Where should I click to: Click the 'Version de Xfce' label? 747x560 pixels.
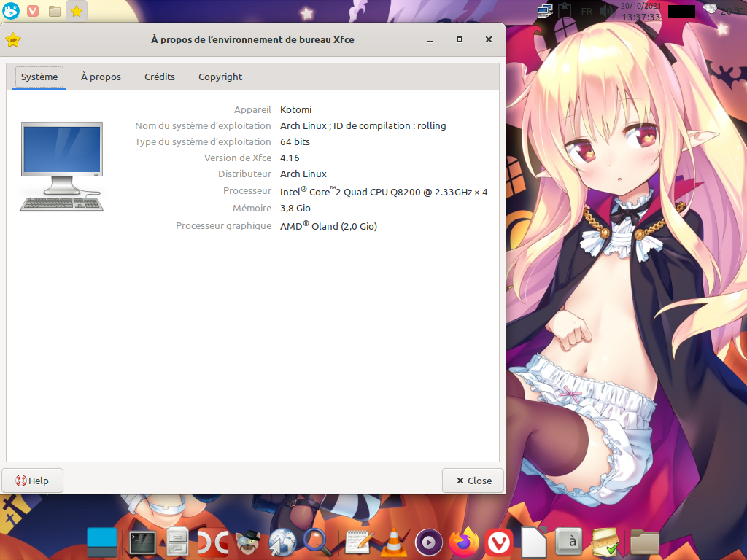[x=238, y=158]
